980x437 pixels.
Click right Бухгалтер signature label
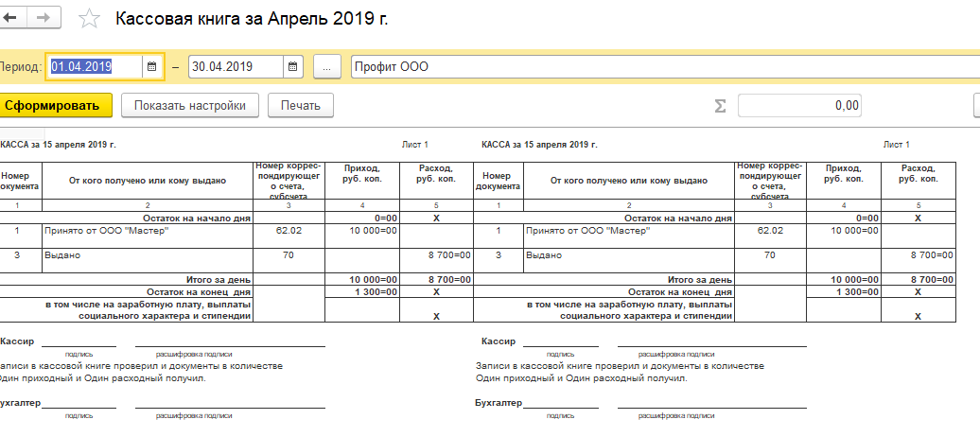pos(499,403)
